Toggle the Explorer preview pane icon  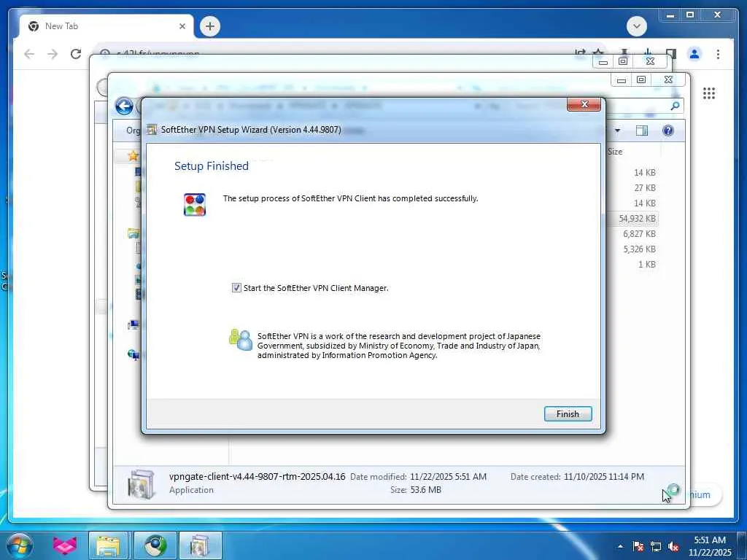point(642,131)
